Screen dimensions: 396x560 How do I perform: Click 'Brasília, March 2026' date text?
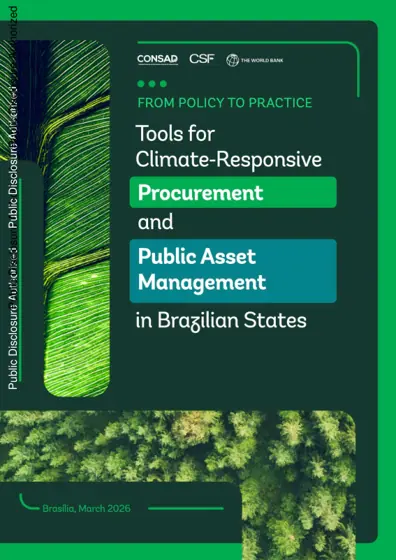(86, 508)
